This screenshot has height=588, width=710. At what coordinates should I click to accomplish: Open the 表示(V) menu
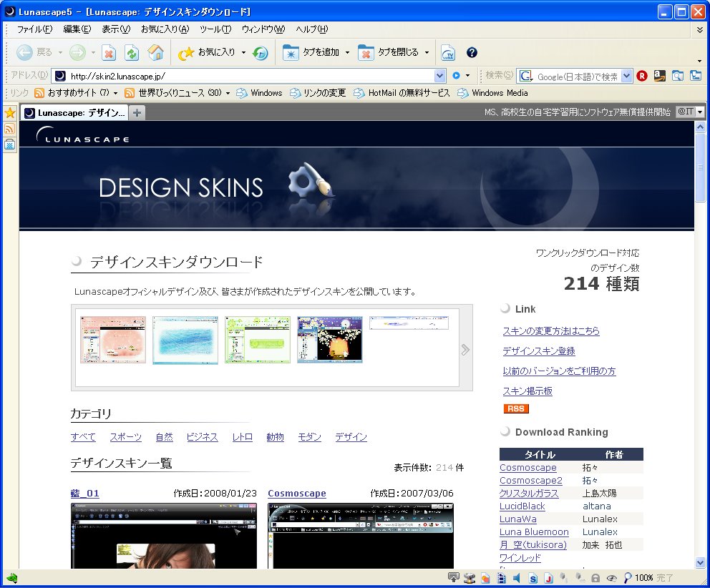(x=116, y=29)
